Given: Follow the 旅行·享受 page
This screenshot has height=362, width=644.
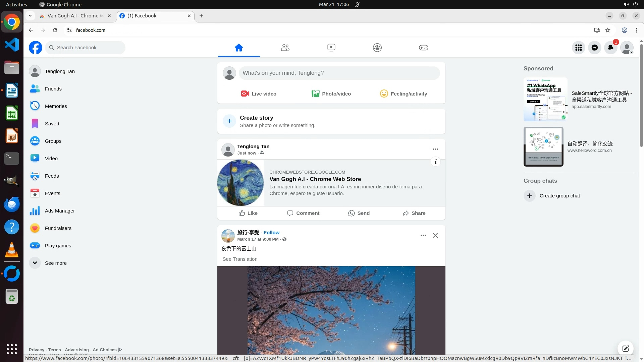Looking at the screenshot, I should [x=271, y=233].
